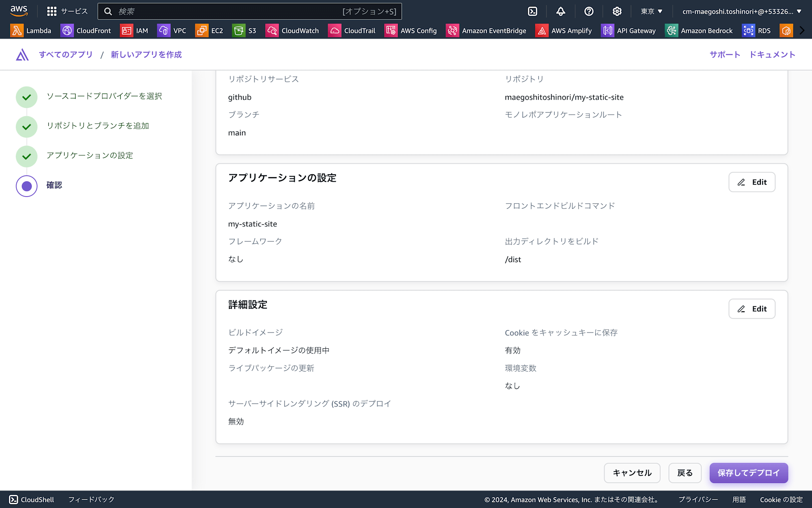Viewport: 812px width, 508px height.
Task: Edit the 詳細設定 section
Action: pos(752,309)
